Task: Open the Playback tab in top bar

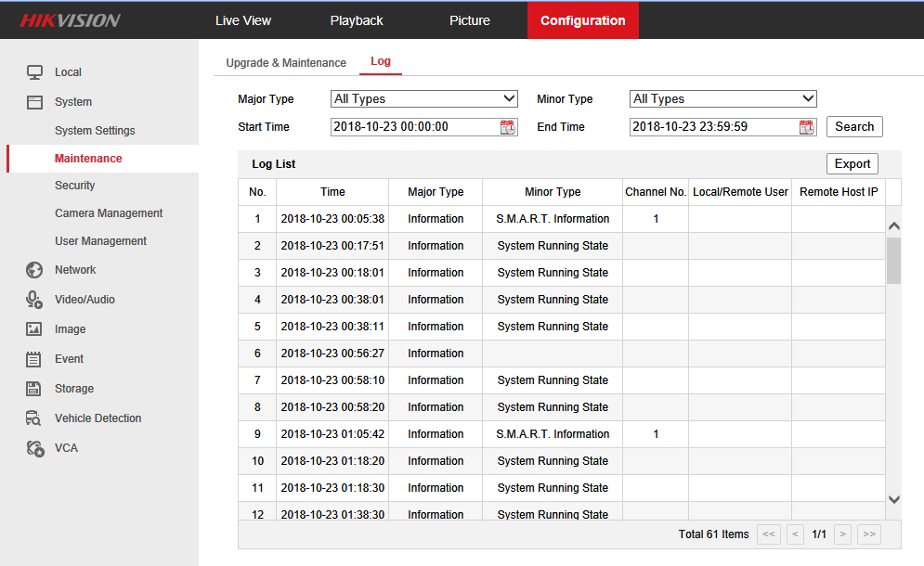Action: (x=357, y=20)
